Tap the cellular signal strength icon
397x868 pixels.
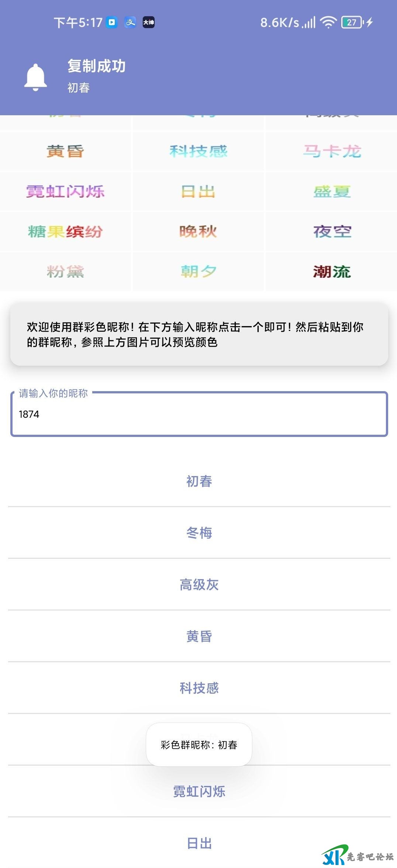coord(309,23)
